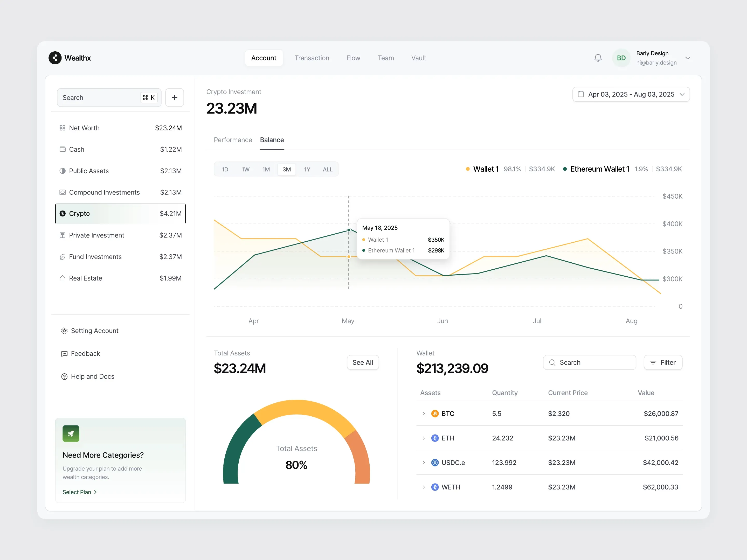Viewport: 747px width, 560px height.
Task: Click the Compound Investments icon
Action: (63, 192)
